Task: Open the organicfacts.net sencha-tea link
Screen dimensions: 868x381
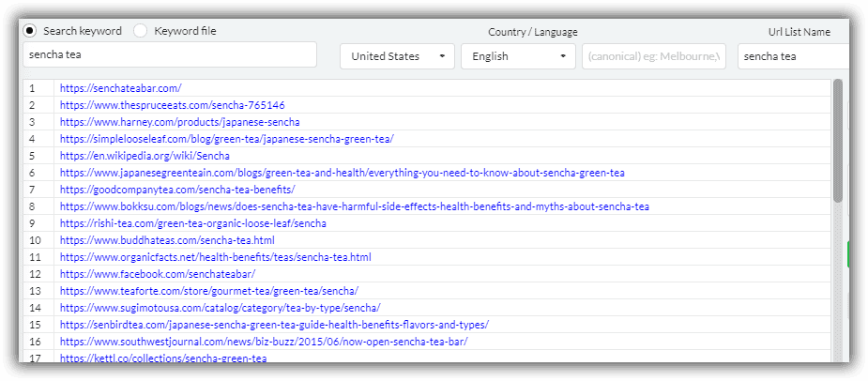Action: (215, 257)
